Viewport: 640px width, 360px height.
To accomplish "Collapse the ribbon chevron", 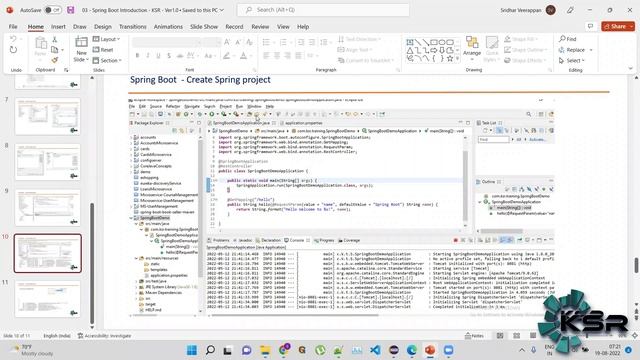I will coord(631,69).
